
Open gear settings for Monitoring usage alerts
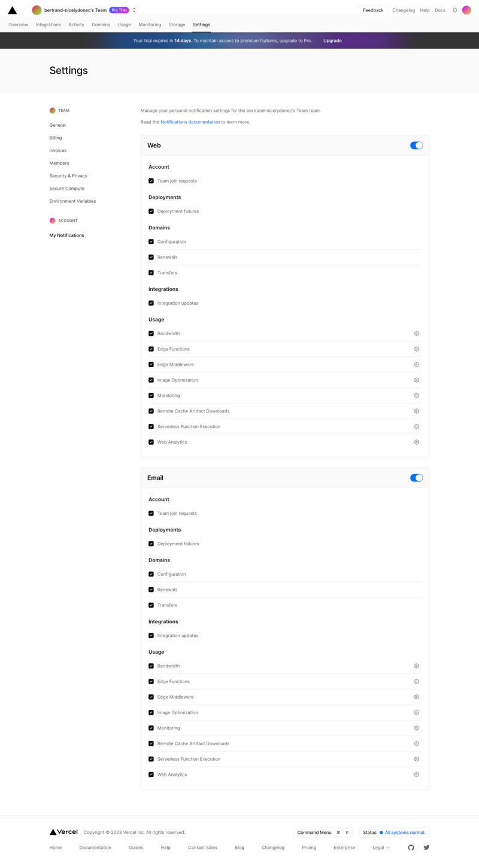pyautogui.click(x=416, y=395)
